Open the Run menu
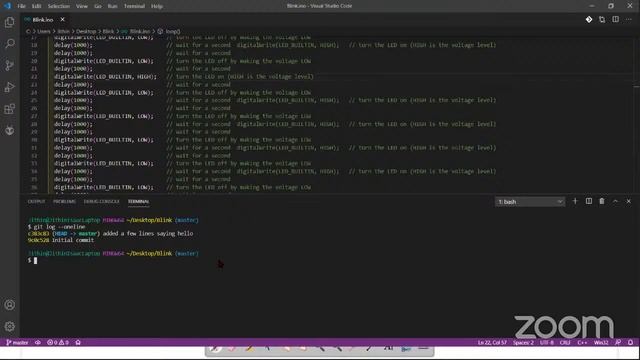The height and width of the screenshot is (360, 640). 112,6
